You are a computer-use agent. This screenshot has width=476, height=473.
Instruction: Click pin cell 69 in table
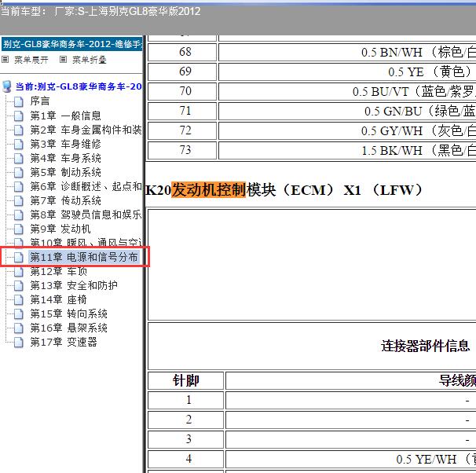[182, 71]
